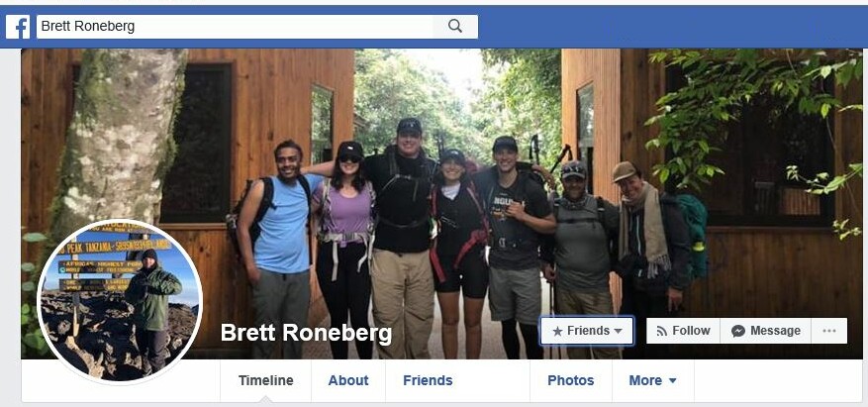The width and height of the screenshot is (868, 407).
Task: Expand the Friends status dropdown arrow
Action: click(619, 331)
